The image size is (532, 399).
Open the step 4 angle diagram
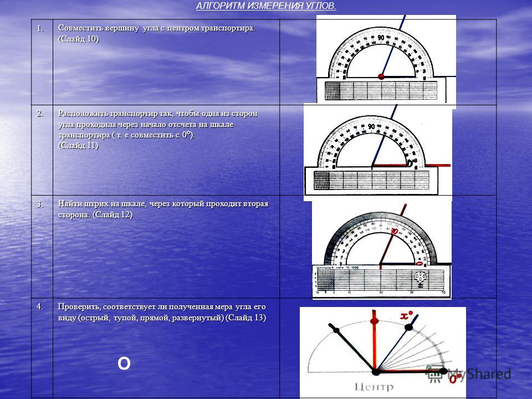pyautogui.click(x=383, y=353)
